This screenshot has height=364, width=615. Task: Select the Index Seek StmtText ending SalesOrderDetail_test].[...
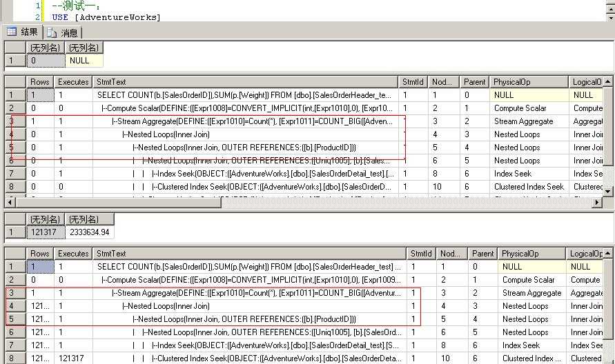(245, 174)
